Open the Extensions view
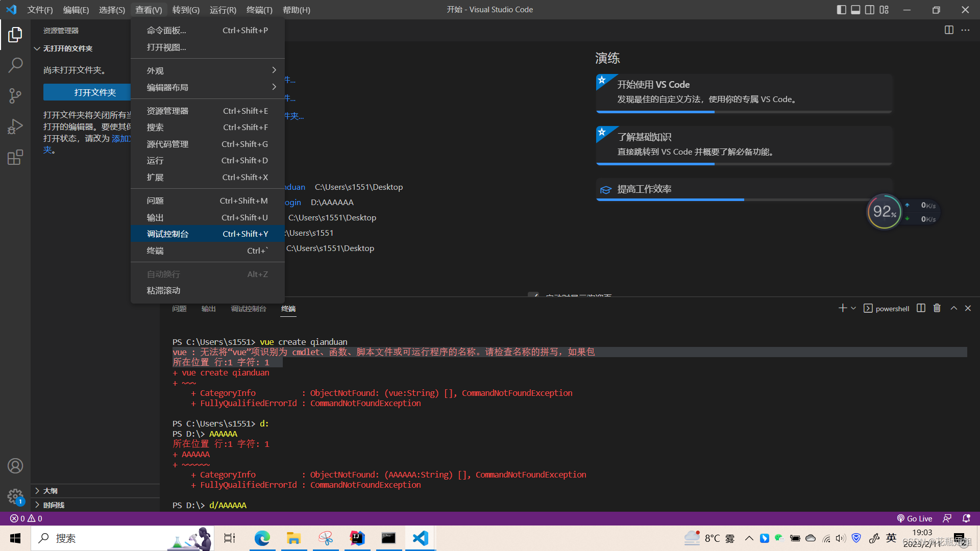This screenshot has height=551, width=980. (x=15, y=157)
